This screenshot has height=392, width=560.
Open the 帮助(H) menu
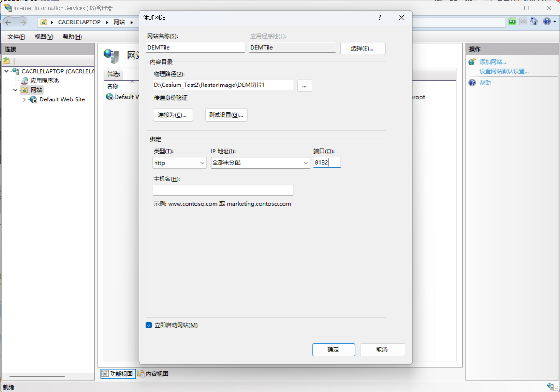tap(72, 37)
